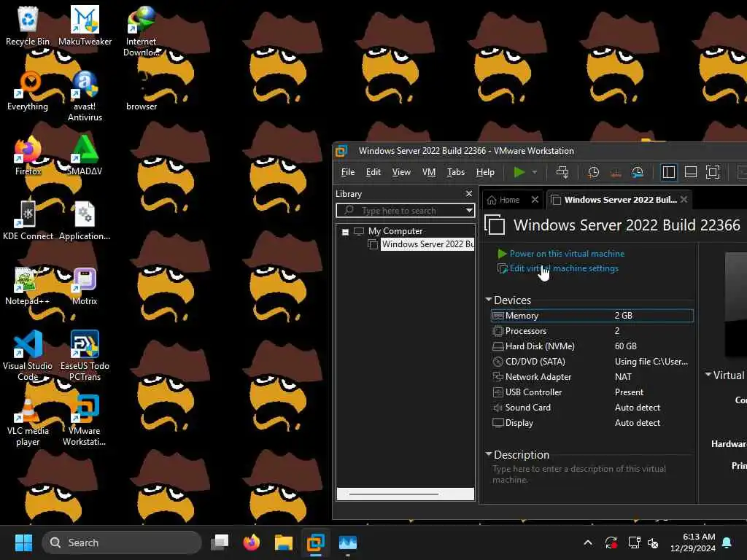Toggle the library sidebar view icon
This screenshot has height=560, width=747.
pos(669,172)
